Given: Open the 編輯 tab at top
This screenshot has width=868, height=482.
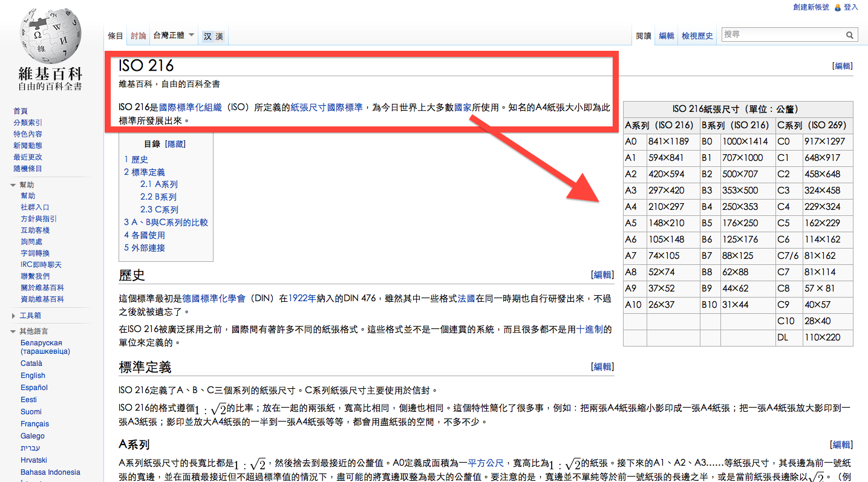Looking at the screenshot, I should coord(667,36).
